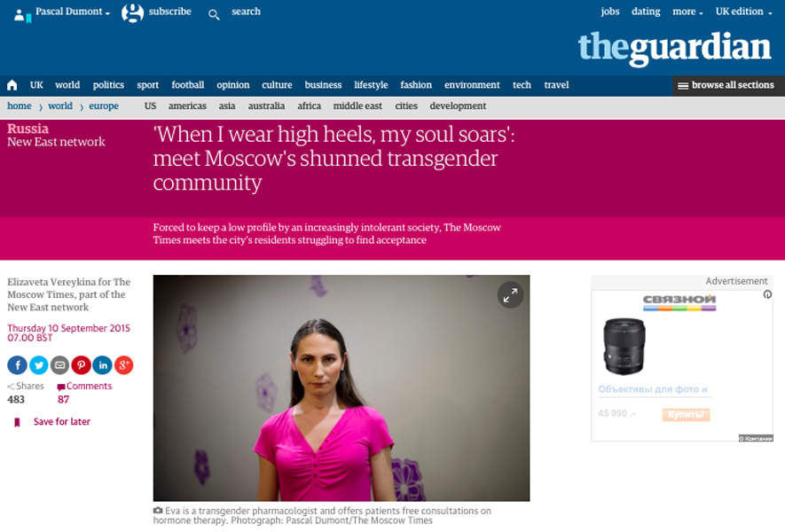The width and height of the screenshot is (785, 532).
Task: Expand the more menu in the header
Action: coord(687,12)
